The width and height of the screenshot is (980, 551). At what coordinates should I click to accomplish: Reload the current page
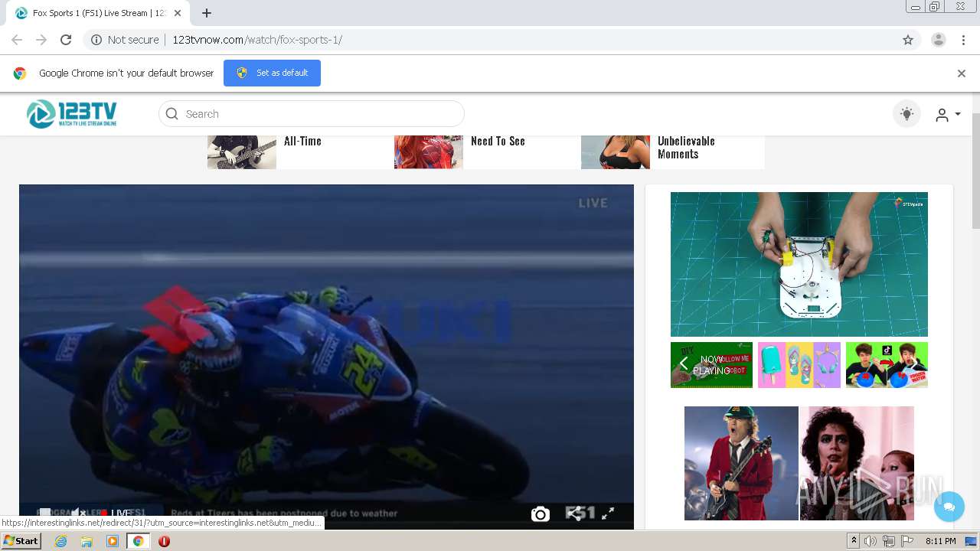coord(66,40)
